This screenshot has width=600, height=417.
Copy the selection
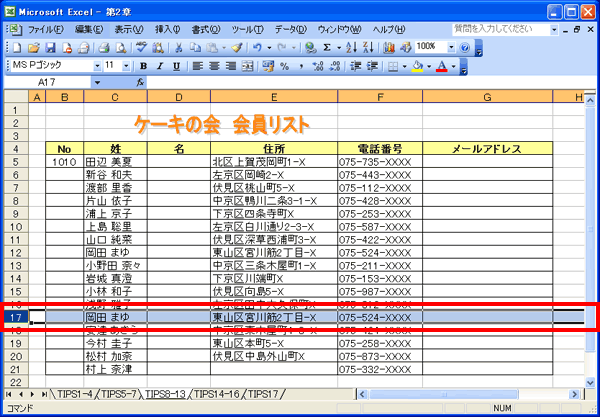pos(196,47)
